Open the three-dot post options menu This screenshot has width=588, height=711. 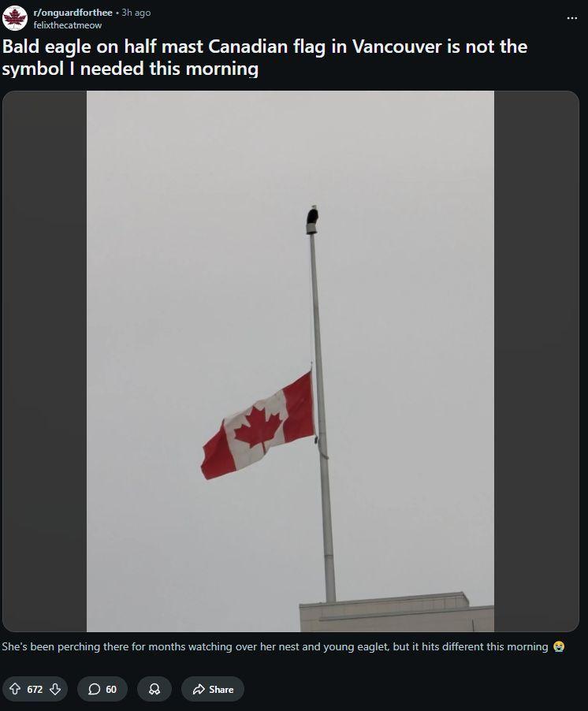coord(572,18)
